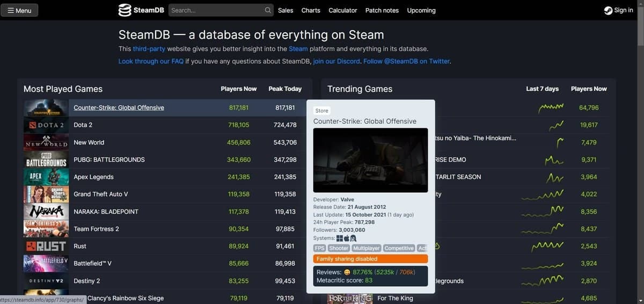Open Counter-Strike: Global Offensive game link
This screenshot has width=644, height=304.
click(x=119, y=107)
